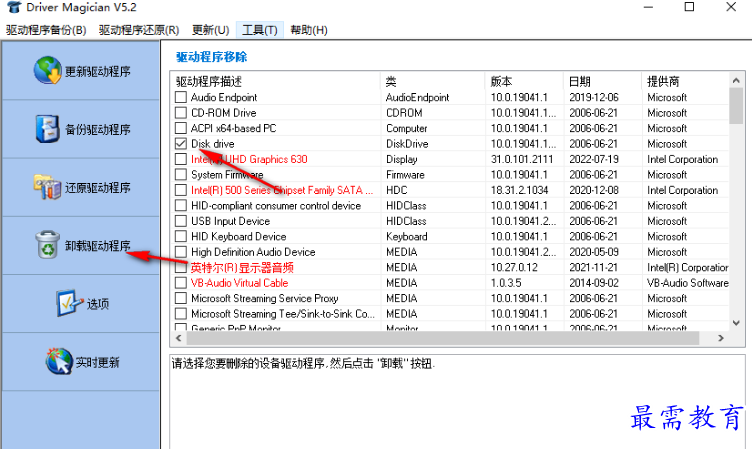Check the High Definition Audio Device checkbox
The width and height of the screenshot is (752, 449).
click(181, 251)
